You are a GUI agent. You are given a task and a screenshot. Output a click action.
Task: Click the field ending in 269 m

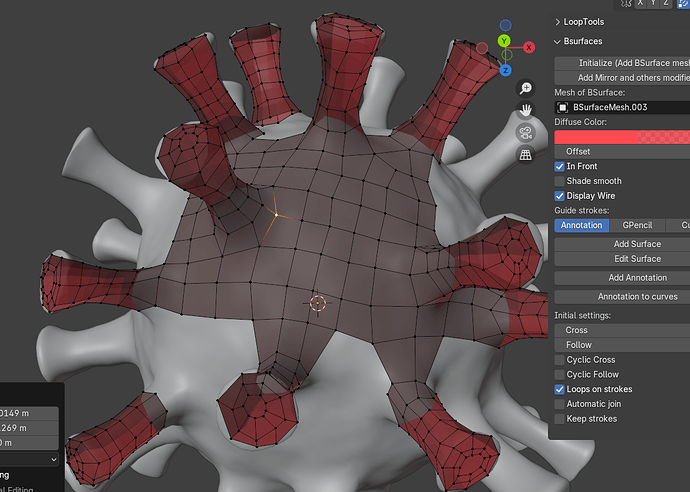click(29, 428)
